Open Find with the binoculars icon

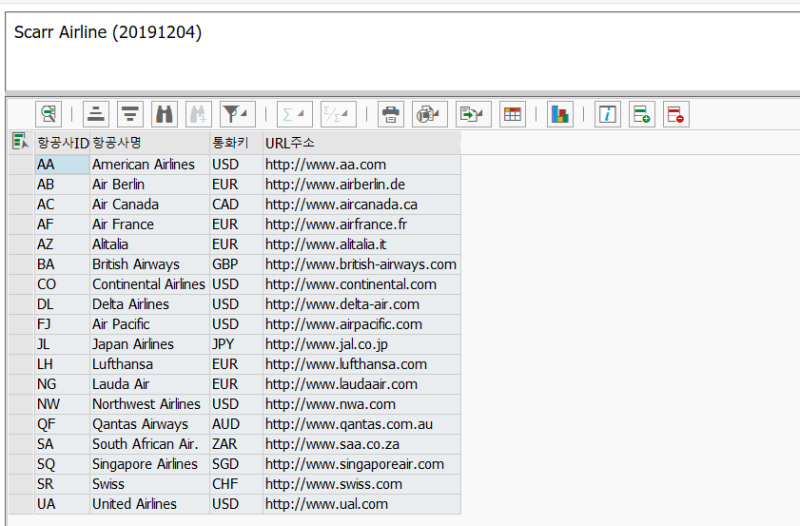pos(164,114)
